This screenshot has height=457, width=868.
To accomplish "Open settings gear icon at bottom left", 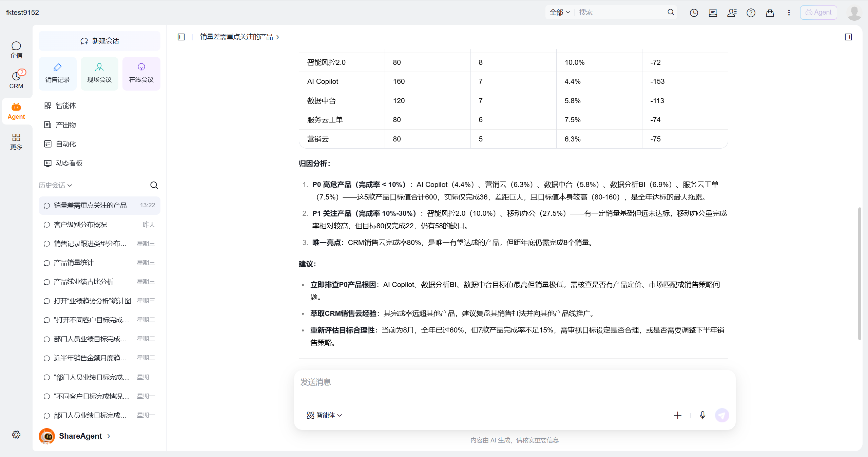I will [16, 435].
